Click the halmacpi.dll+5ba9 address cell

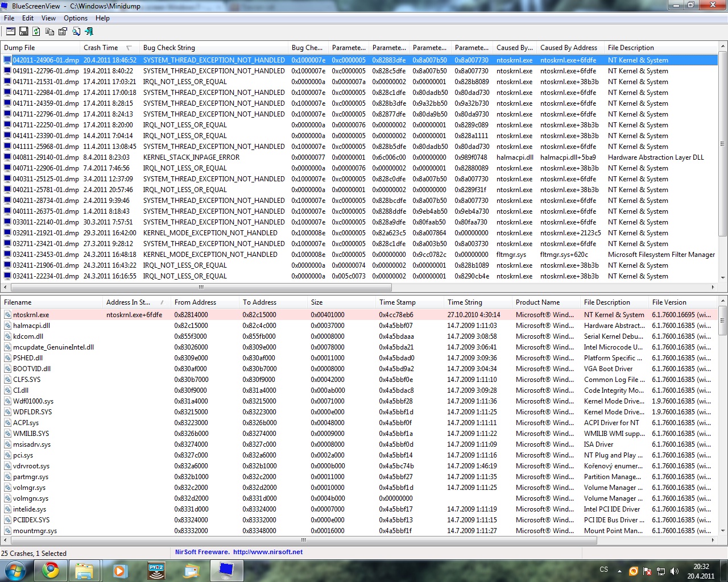click(x=568, y=157)
